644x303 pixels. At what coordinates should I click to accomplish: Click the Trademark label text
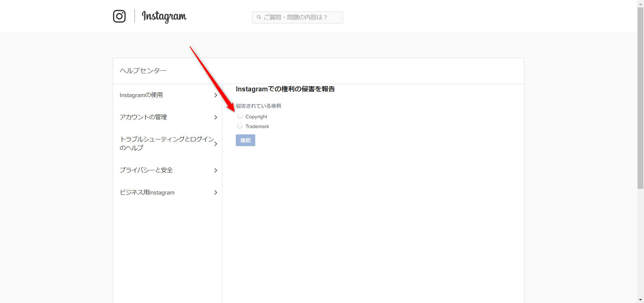[x=257, y=126]
